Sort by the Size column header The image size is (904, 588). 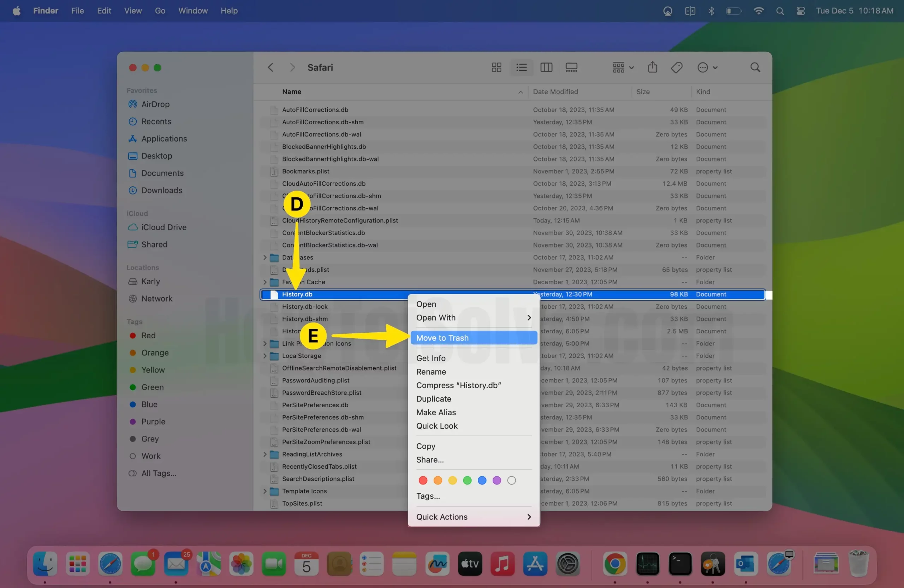661,91
